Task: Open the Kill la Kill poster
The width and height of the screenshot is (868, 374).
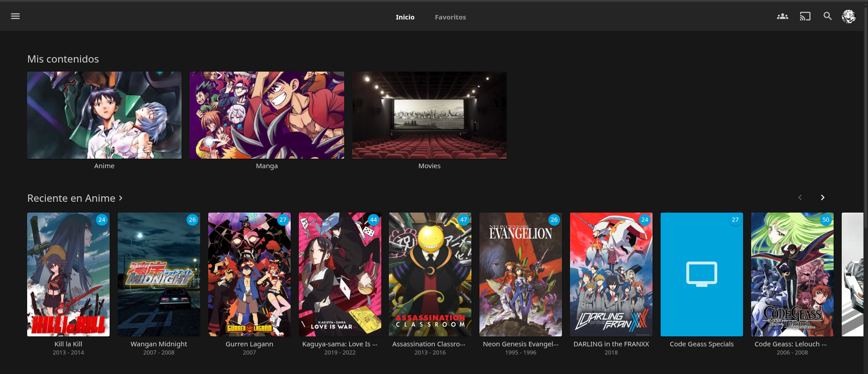Action: coord(68,275)
